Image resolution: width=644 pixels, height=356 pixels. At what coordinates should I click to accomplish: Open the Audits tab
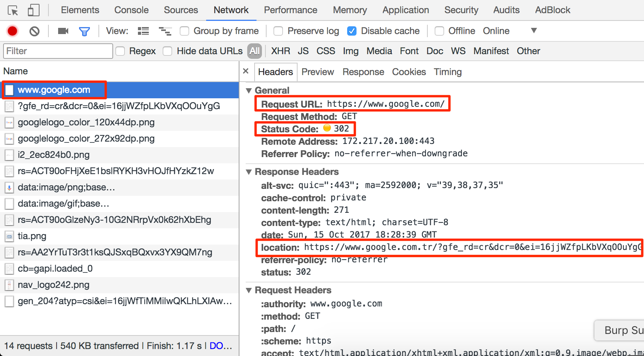(506, 10)
